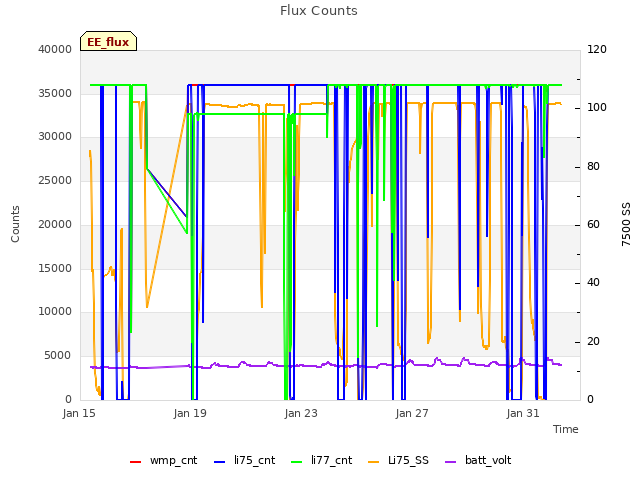Click the 40 right axis tick label

[593, 282]
